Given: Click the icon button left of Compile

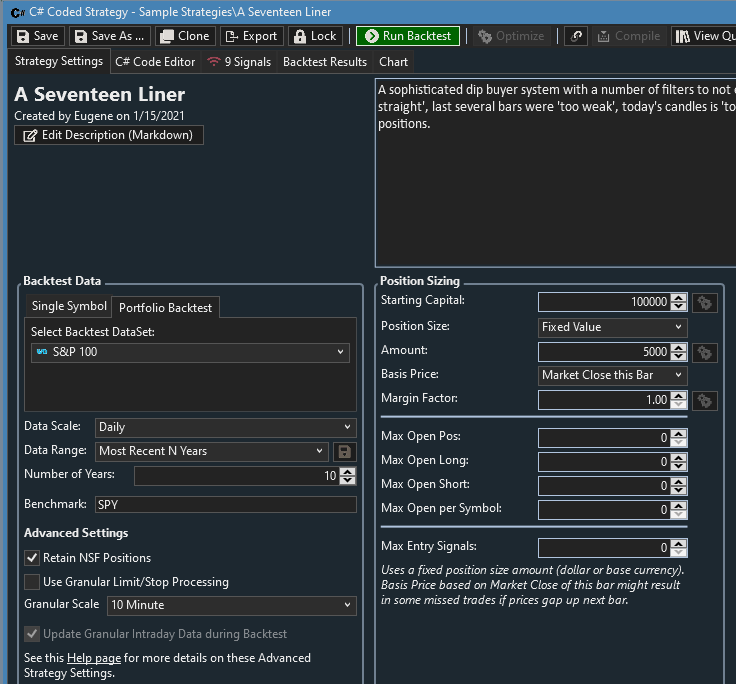Looking at the screenshot, I should tap(576, 36).
